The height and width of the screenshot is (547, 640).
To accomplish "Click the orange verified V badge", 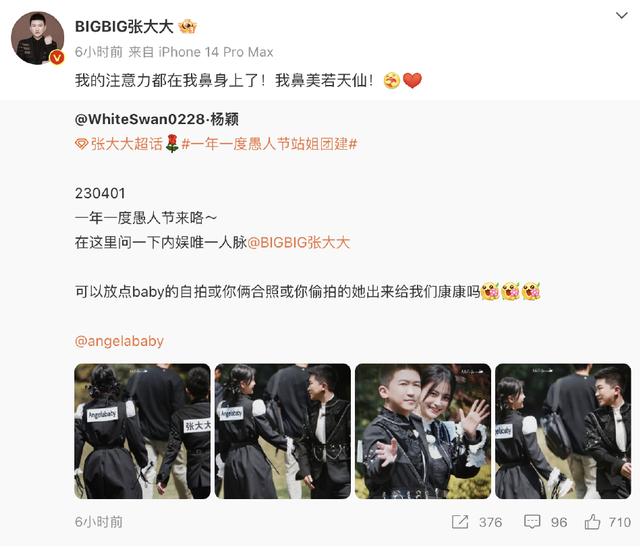I will [57, 58].
